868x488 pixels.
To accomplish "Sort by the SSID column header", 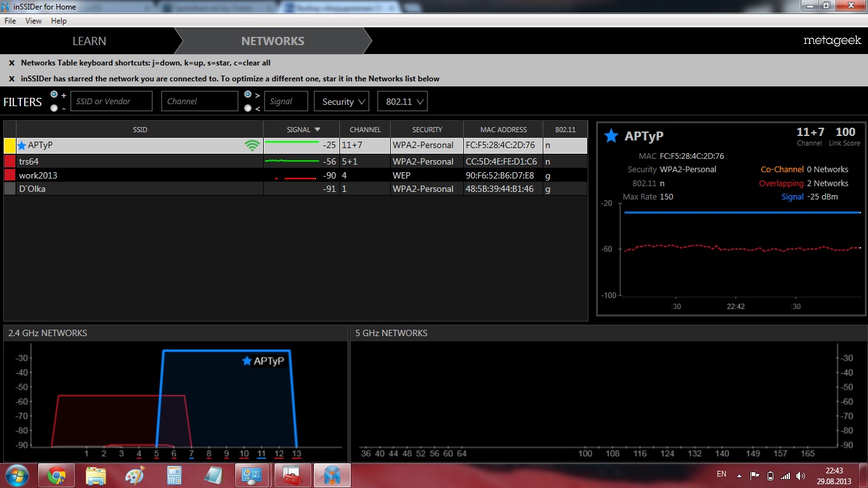I will tap(140, 130).
